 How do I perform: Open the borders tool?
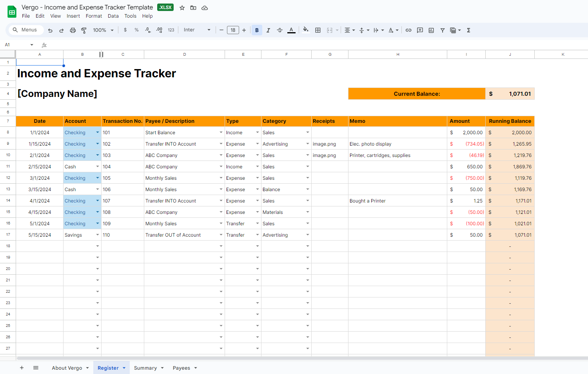click(x=318, y=30)
